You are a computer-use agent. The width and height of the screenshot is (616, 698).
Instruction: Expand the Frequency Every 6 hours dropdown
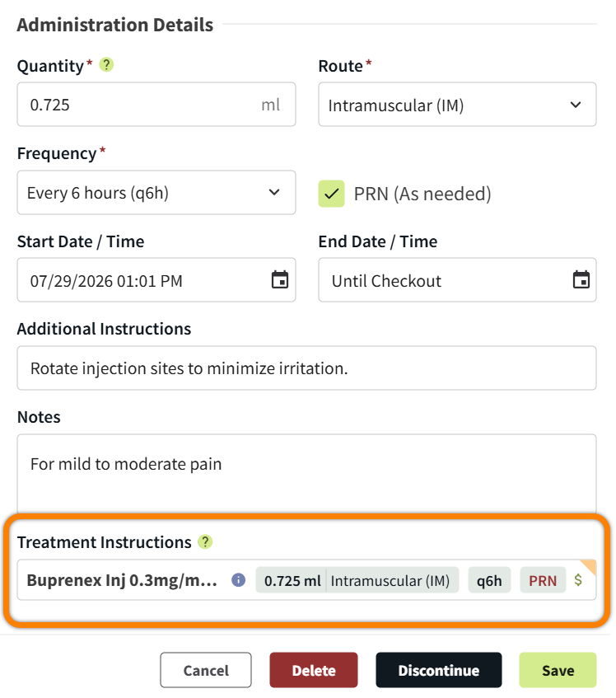click(x=156, y=192)
